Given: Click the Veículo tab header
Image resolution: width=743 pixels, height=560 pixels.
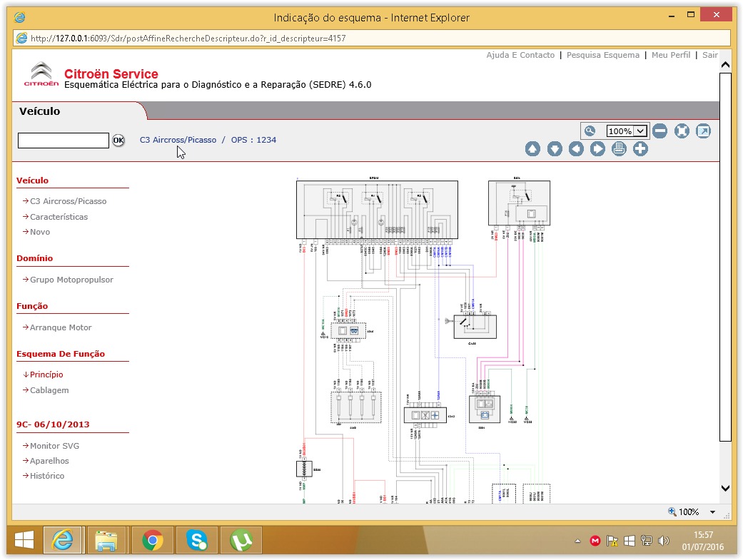Looking at the screenshot, I should point(40,111).
